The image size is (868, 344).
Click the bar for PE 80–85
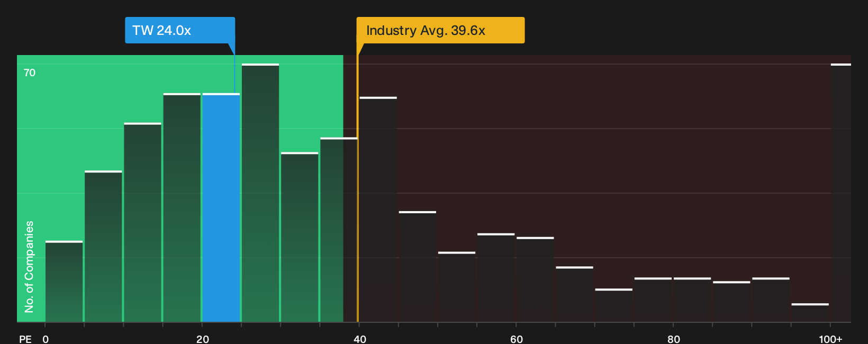[692, 300]
